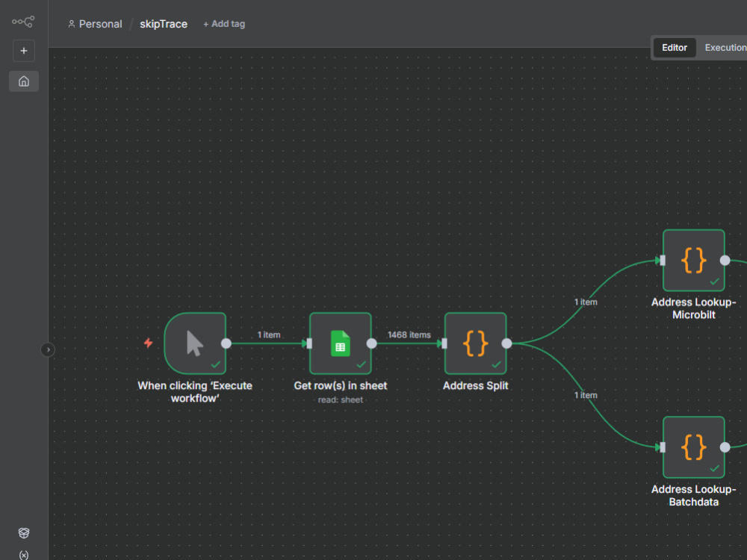Expand the sidebar with the chevron arrow
Viewport: 747px width, 560px height.
48,349
